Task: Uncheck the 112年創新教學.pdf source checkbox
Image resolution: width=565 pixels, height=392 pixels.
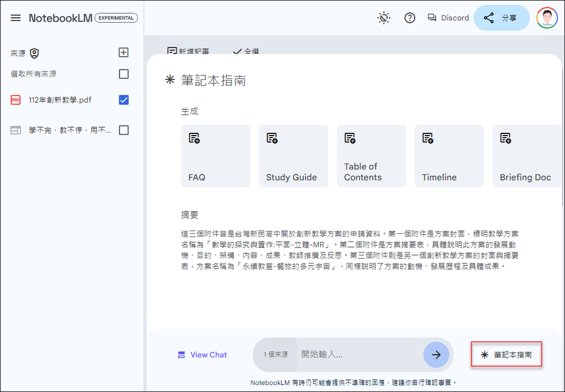Action: pos(124,100)
